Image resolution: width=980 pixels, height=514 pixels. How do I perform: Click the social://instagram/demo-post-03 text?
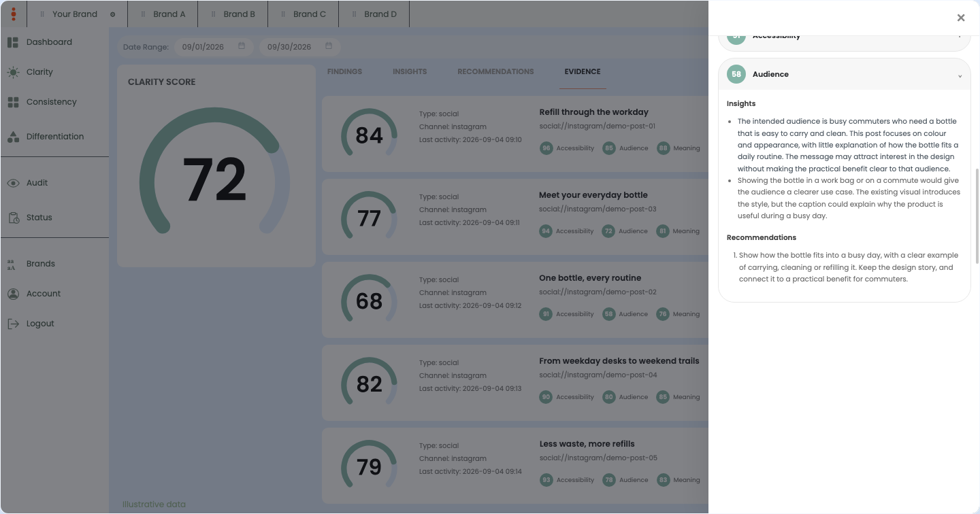(x=598, y=209)
